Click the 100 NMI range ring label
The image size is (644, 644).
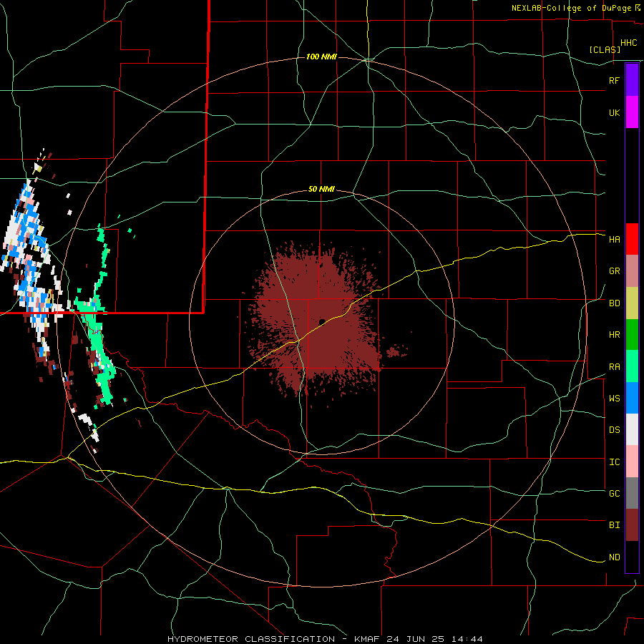(321, 57)
